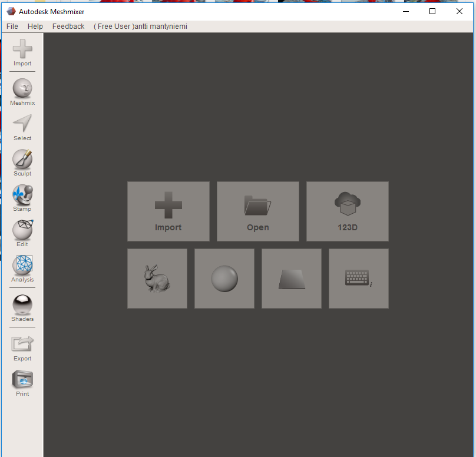
Task: Click the Export icon in sidebar
Action: (x=22, y=349)
